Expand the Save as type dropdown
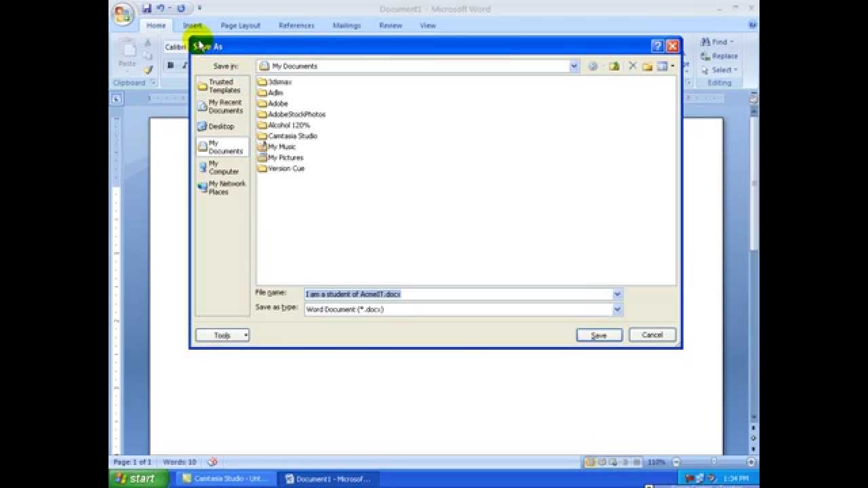This screenshot has height=488, width=868. pyautogui.click(x=617, y=309)
